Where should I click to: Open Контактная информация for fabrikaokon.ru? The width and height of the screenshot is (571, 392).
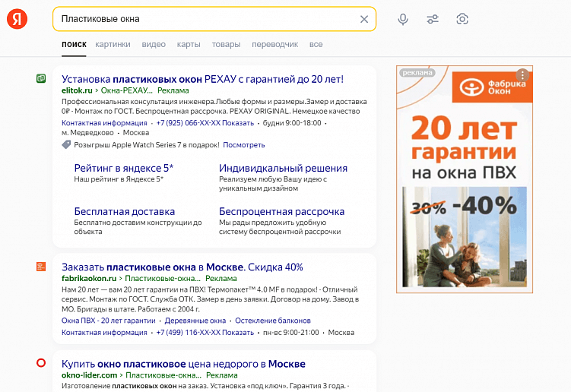[104, 332]
